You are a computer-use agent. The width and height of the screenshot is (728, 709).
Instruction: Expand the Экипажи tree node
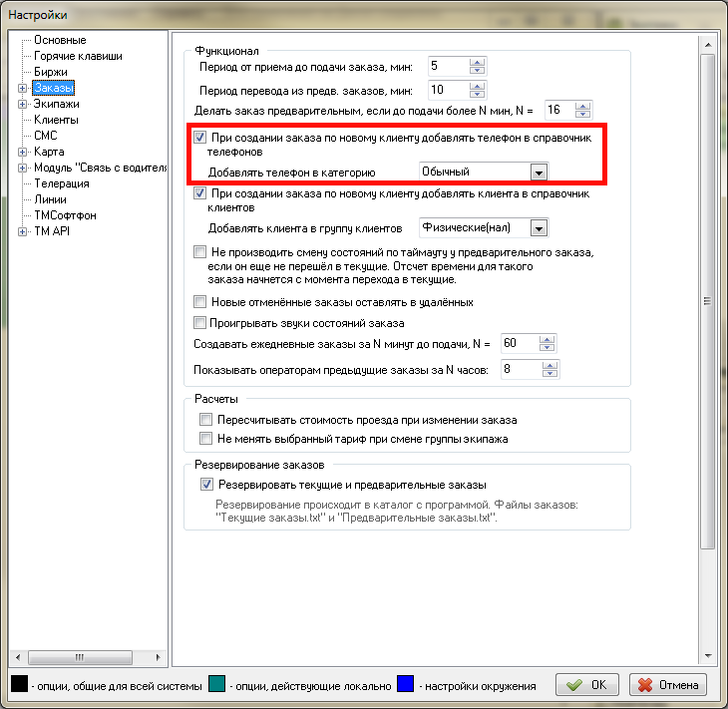pos(22,104)
